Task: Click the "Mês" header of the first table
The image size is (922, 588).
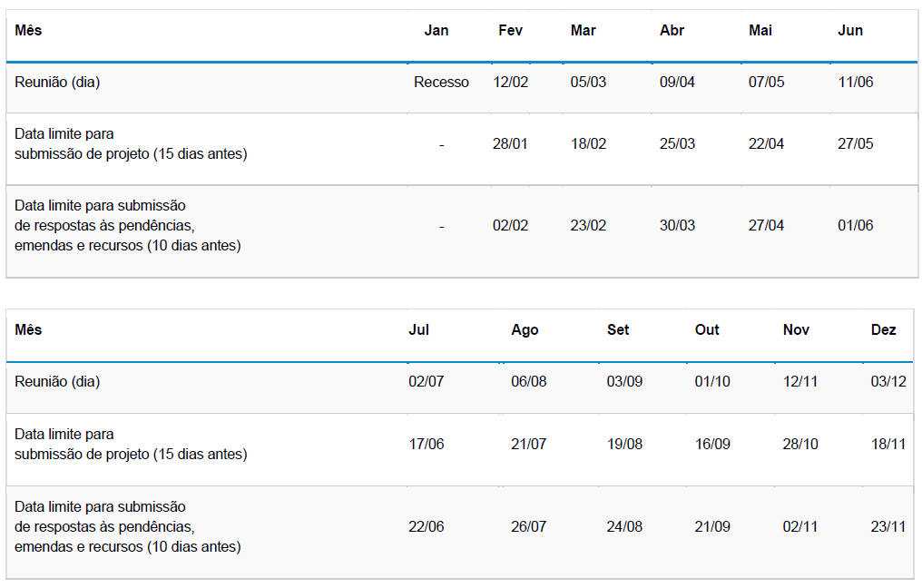Action: click(x=28, y=31)
